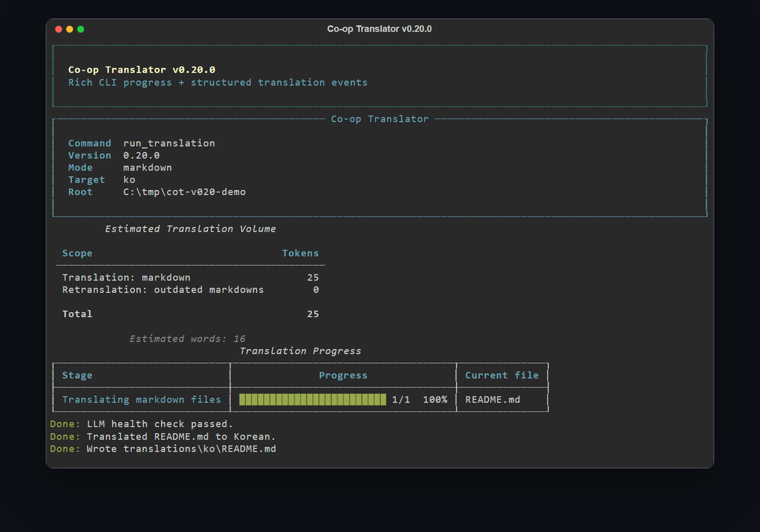The width and height of the screenshot is (760, 532).
Task: Click the Estimated words: 16 line
Action: point(187,339)
